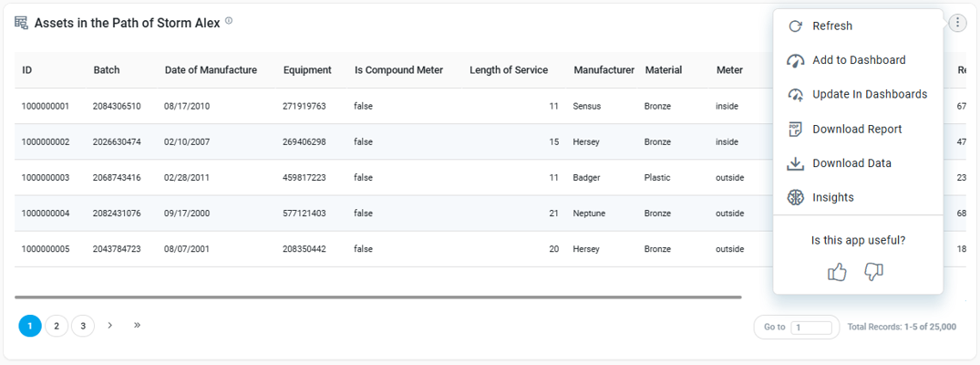Click equipment number 271919763
Viewport: 980px width, 365px height.
point(304,107)
